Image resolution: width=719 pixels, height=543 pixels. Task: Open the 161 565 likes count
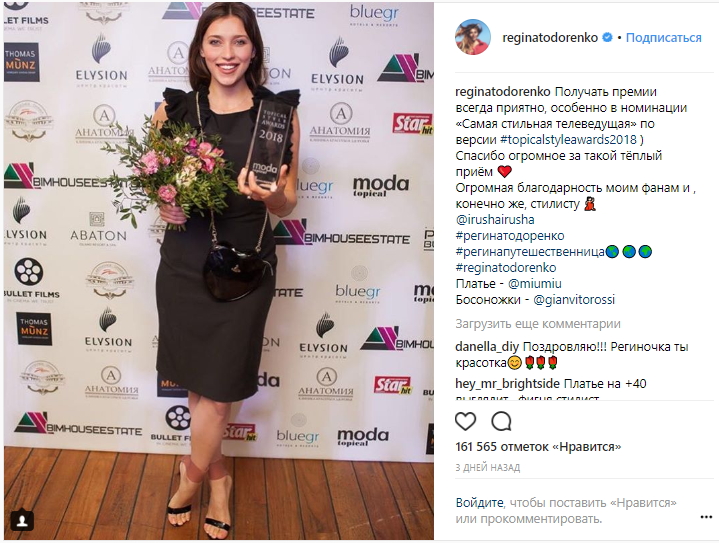click(538, 446)
